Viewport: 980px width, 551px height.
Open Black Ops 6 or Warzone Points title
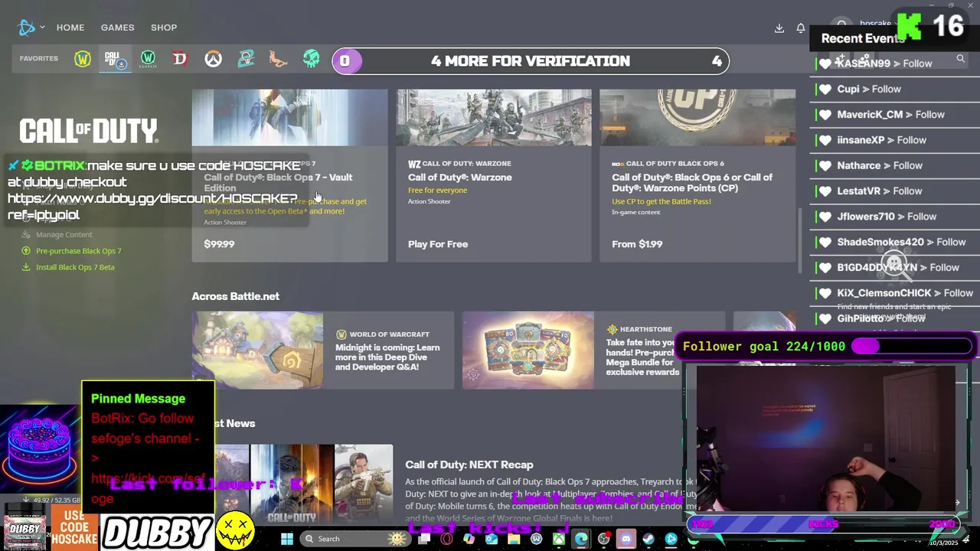[x=692, y=182]
